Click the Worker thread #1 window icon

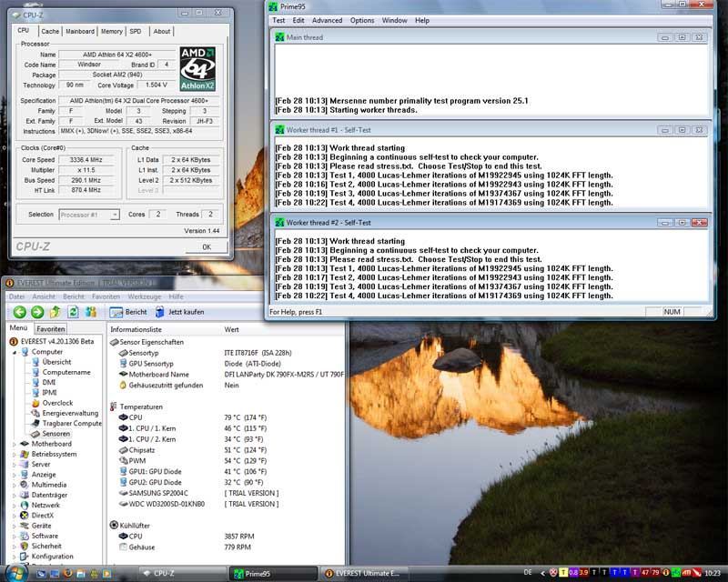pyautogui.click(x=279, y=130)
